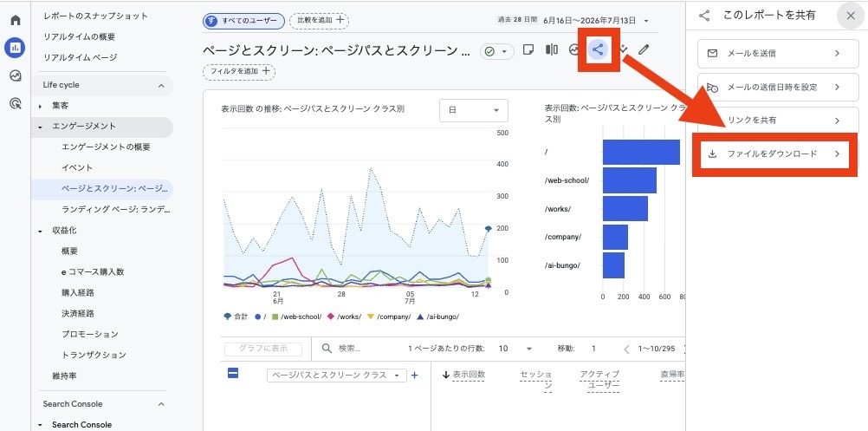Open the Explore icon in left rail

(16, 76)
